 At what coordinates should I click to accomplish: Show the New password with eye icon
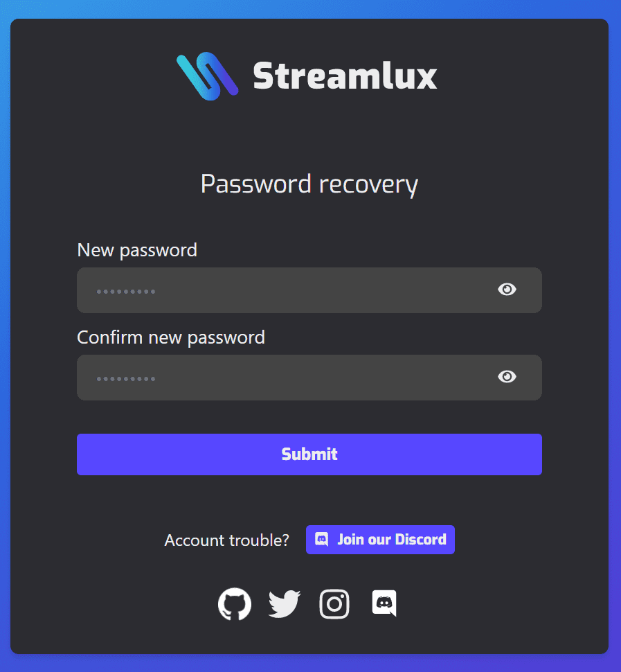[507, 290]
